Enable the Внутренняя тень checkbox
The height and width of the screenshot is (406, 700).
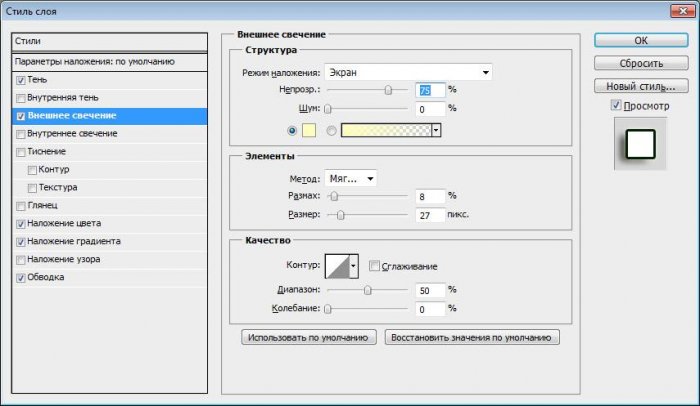[x=21, y=97]
